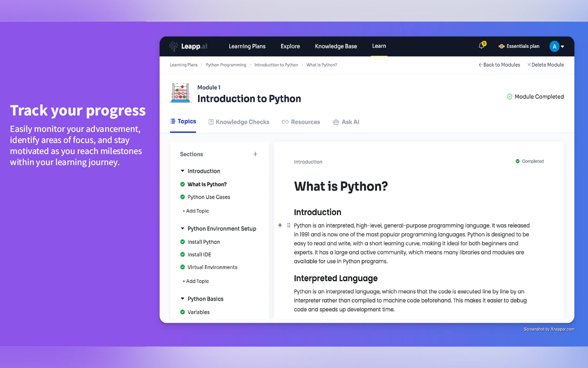Toggle the Completed status check in the topic header
The image size is (588, 368).
[517, 161]
